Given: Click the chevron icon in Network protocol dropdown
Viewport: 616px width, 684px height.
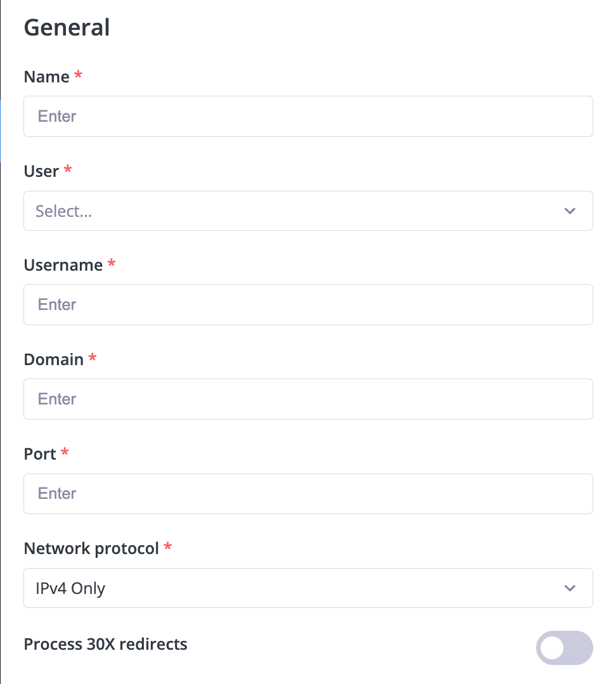Looking at the screenshot, I should (570, 588).
